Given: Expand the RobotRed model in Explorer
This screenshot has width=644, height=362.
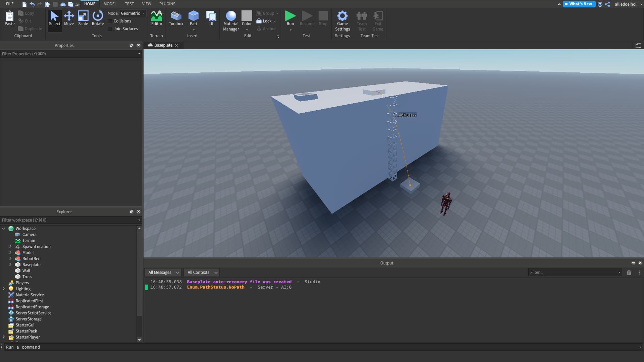Looking at the screenshot, I should pos(10,258).
